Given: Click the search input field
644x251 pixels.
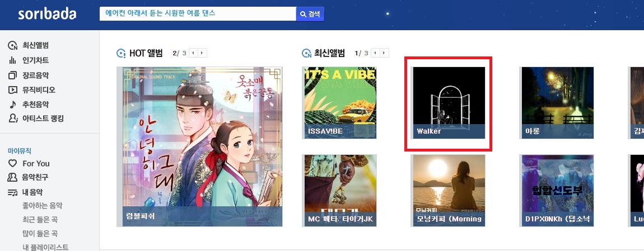Looking at the screenshot, I should coord(198,13).
